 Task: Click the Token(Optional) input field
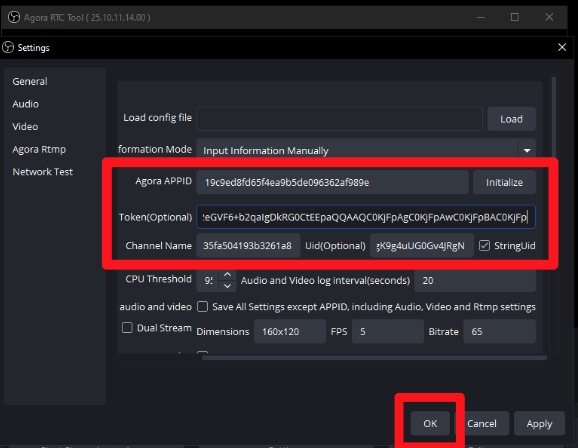click(x=366, y=217)
